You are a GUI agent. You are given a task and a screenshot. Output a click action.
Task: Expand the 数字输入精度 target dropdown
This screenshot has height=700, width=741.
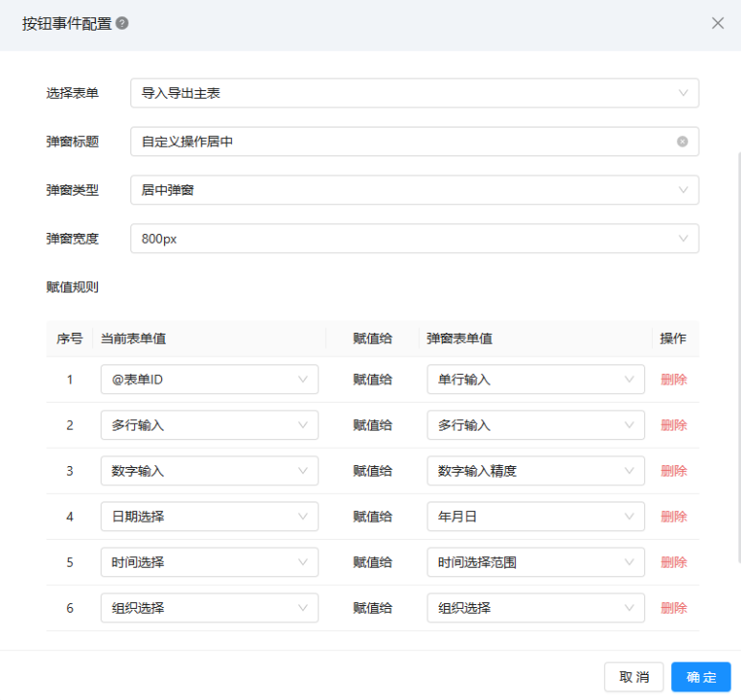tap(535, 471)
